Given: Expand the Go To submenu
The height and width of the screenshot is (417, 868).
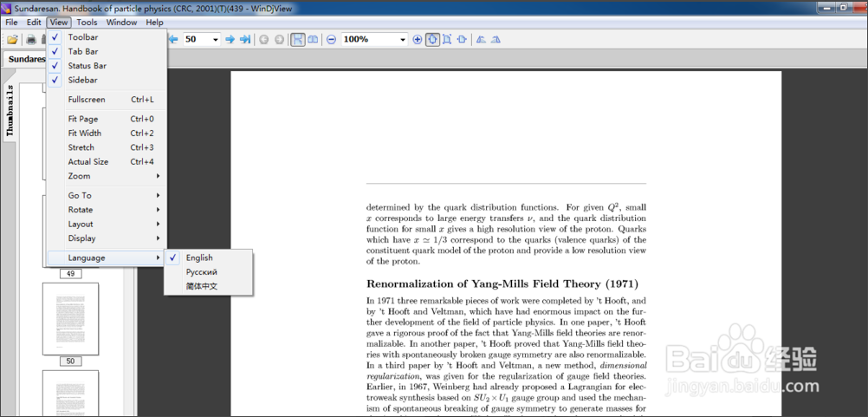Looking at the screenshot, I should click(x=107, y=195).
